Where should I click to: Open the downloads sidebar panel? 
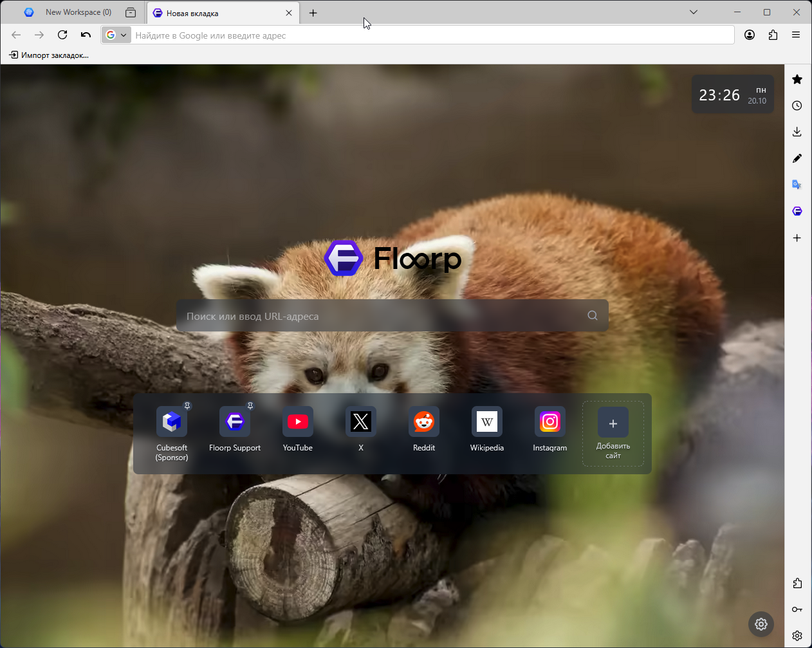[797, 132]
